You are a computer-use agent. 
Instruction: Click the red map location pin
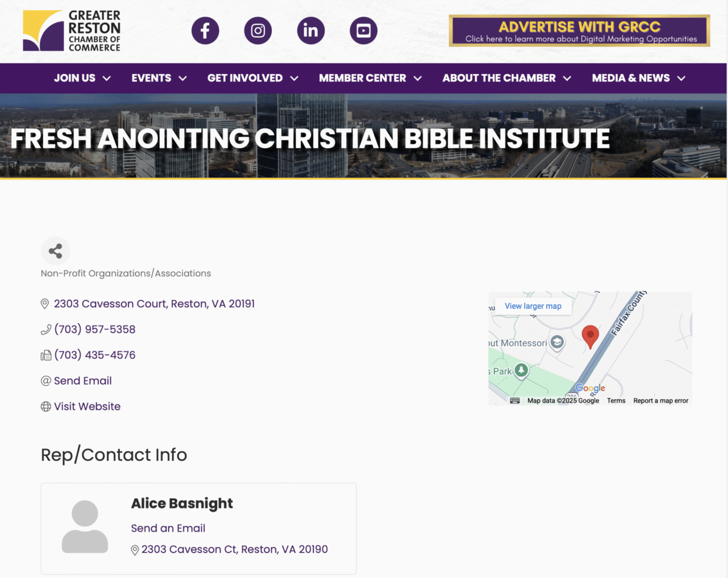pos(590,336)
